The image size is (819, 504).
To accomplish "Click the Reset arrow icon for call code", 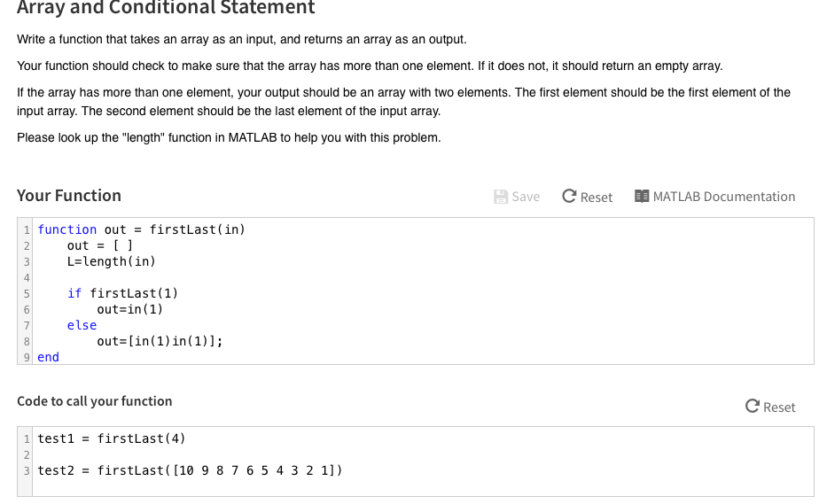I will tap(753, 406).
